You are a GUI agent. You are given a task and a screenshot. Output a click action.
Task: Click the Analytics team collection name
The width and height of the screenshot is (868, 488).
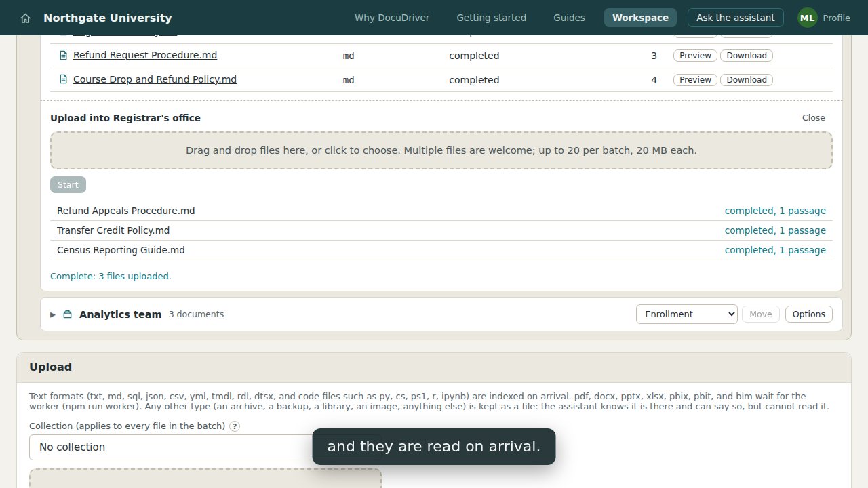(x=120, y=314)
